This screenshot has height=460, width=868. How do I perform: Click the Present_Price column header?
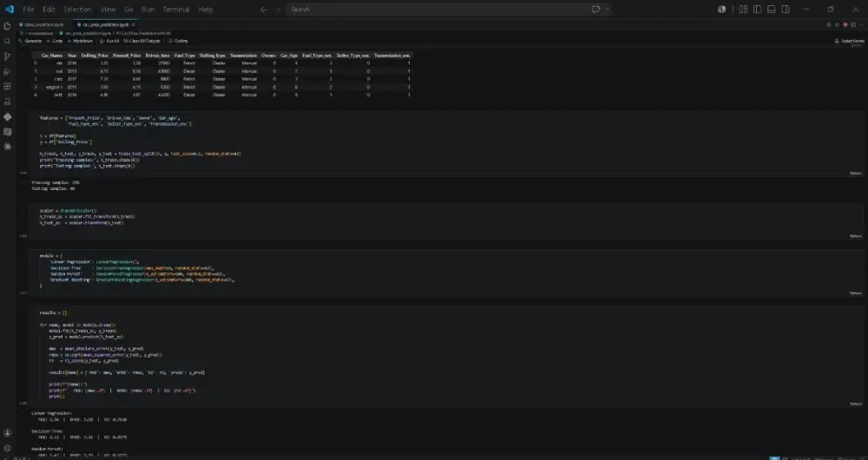[x=127, y=56]
